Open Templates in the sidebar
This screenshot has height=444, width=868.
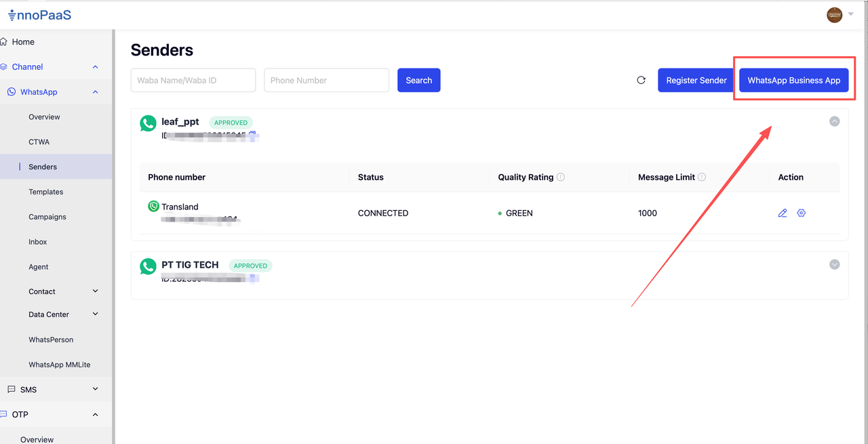click(45, 192)
